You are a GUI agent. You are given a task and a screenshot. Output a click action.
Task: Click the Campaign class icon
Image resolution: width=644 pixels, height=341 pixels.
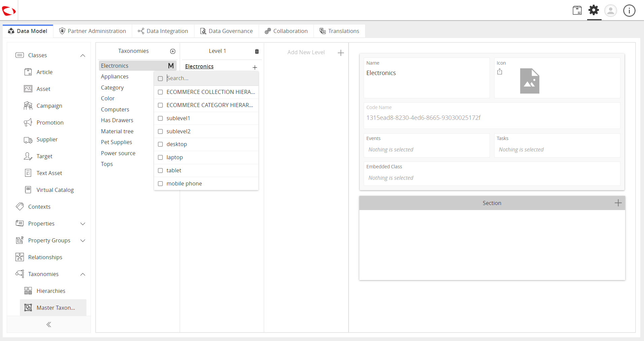(x=28, y=106)
